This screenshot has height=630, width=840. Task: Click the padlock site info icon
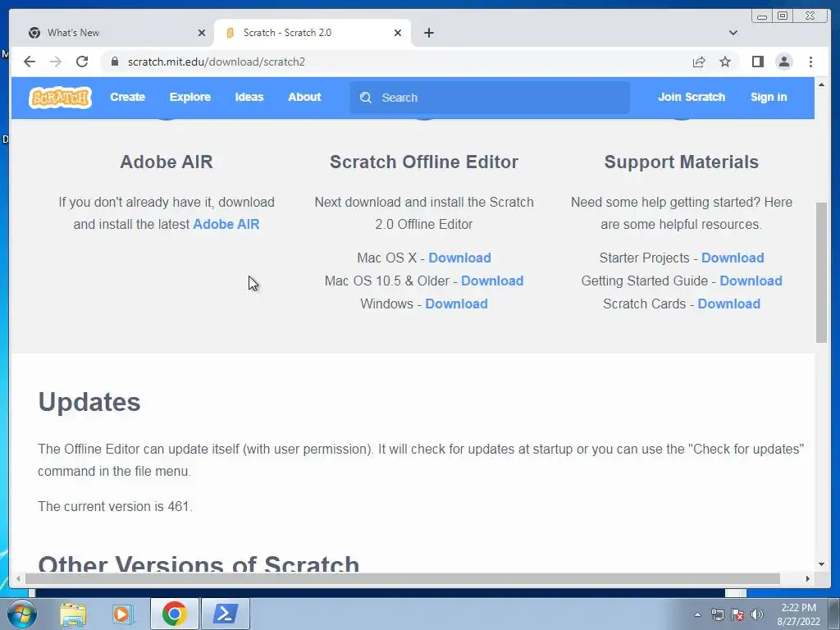click(x=114, y=62)
